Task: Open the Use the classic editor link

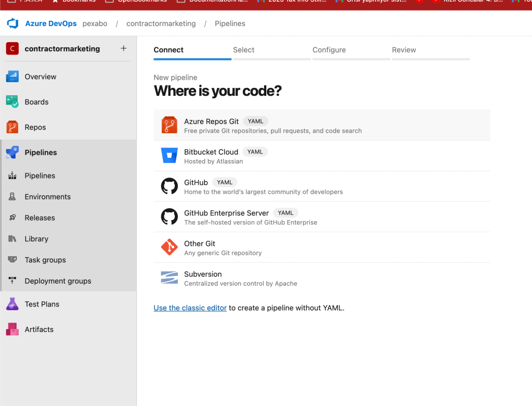Action: [190, 308]
